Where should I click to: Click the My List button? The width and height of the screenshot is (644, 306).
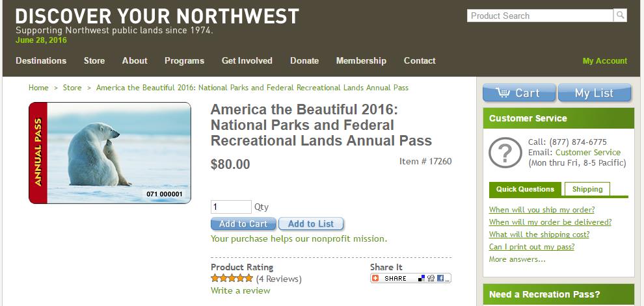click(594, 93)
